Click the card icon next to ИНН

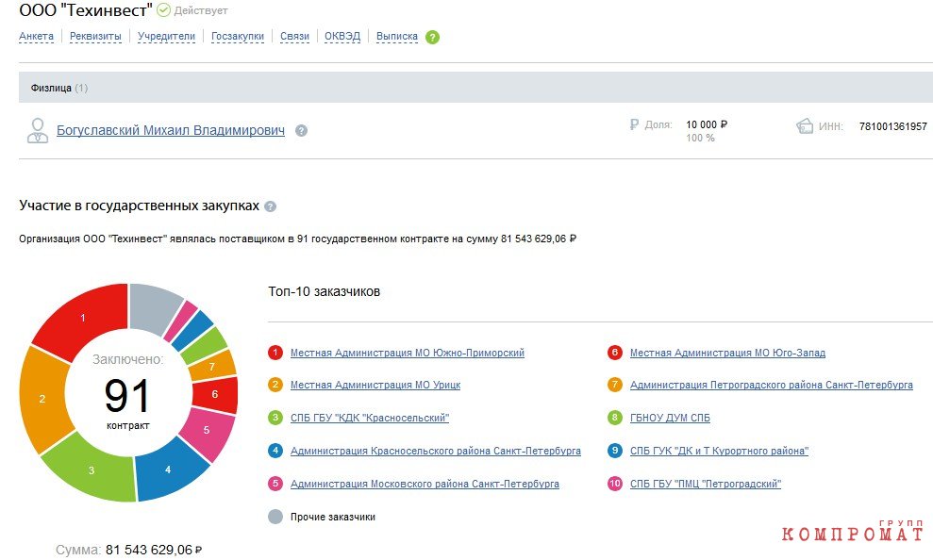[805, 126]
